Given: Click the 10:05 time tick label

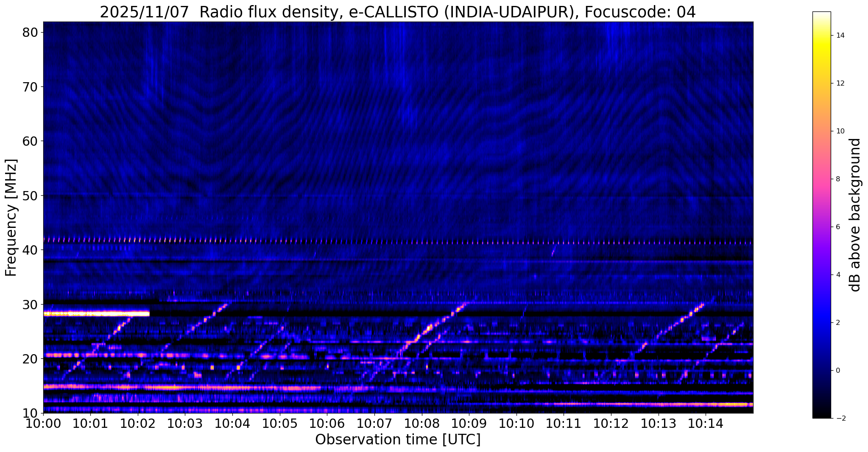Looking at the screenshot, I should click(x=280, y=424).
